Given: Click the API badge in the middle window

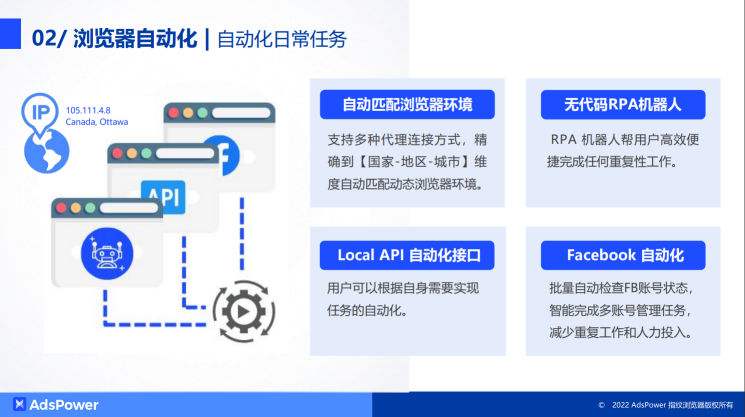Looking at the screenshot, I should 163,193.
